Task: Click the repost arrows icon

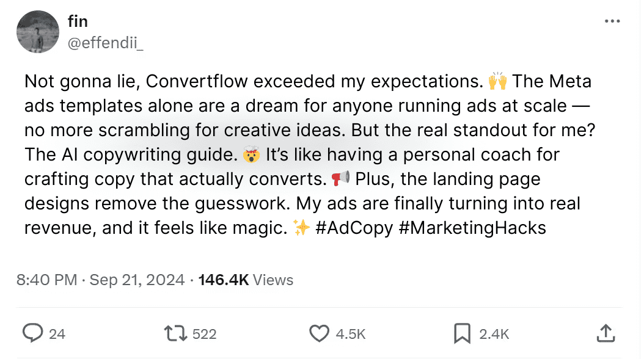Action: tap(175, 333)
